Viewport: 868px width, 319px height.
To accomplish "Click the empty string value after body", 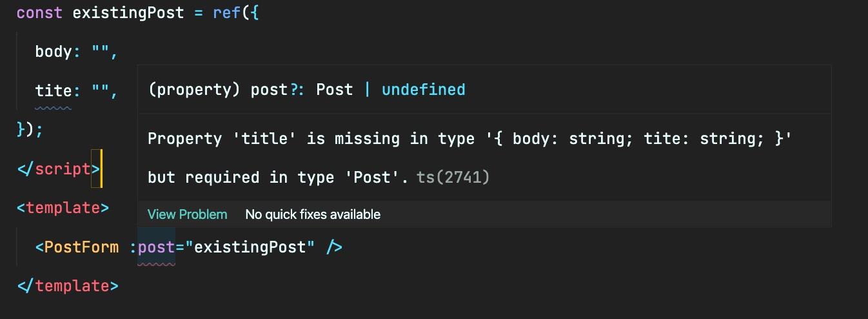I will [x=101, y=52].
